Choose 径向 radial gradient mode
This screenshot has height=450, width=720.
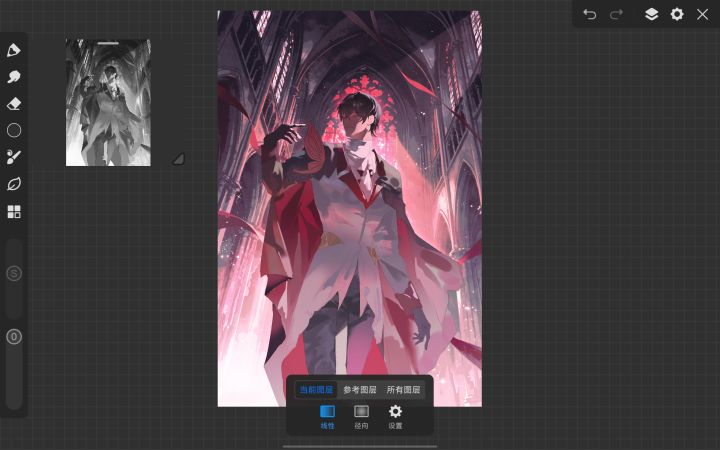pos(361,416)
